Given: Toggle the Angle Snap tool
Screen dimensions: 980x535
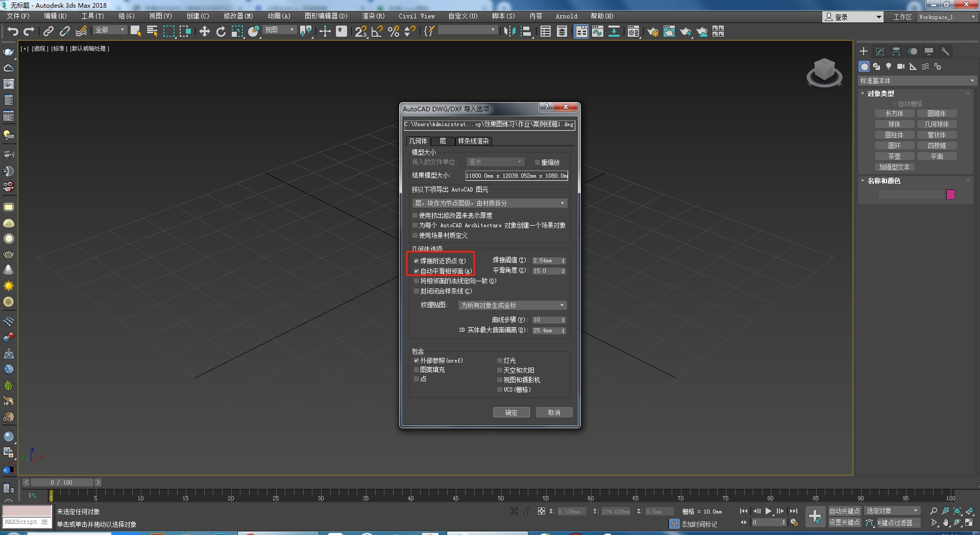Looking at the screenshot, I should coord(377,32).
